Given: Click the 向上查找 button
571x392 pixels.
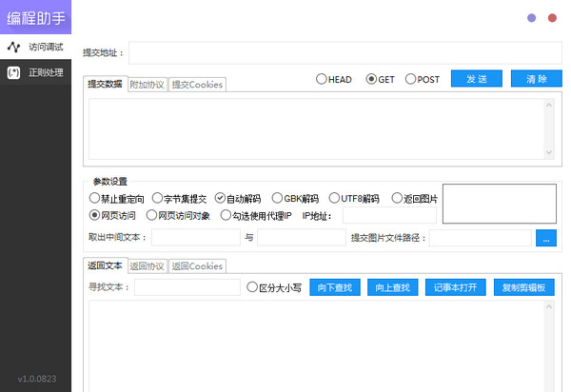Looking at the screenshot, I should 392,287.
